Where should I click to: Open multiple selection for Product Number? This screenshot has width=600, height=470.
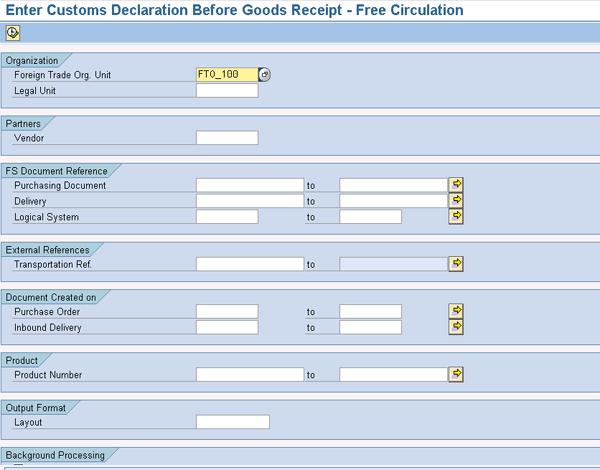(x=456, y=374)
